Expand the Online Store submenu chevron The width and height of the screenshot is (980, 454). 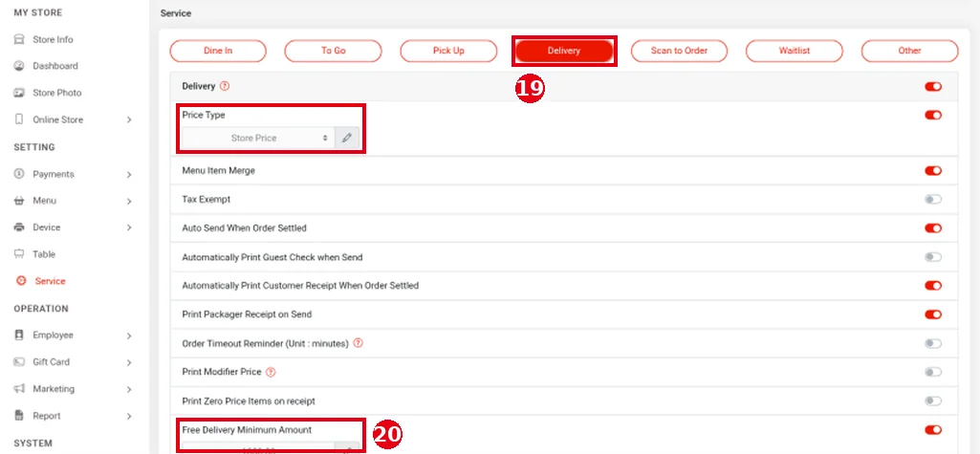point(129,119)
